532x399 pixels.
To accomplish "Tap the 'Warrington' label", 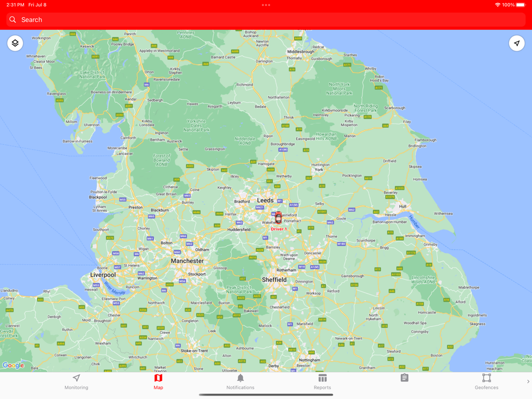I will (x=147, y=278).
